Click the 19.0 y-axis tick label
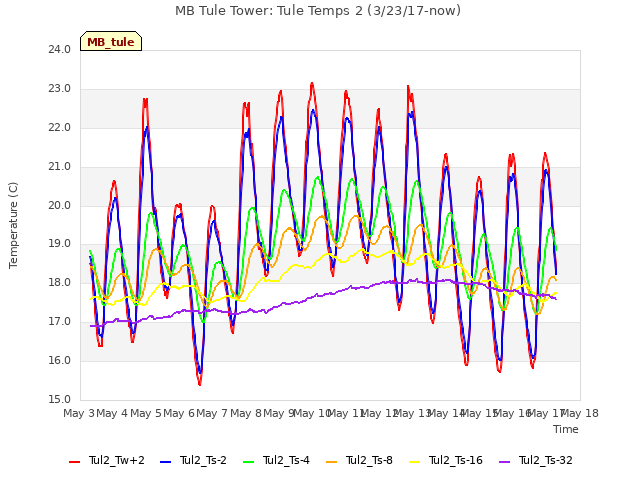Viewport: 640px width, 480px height. pyautogui.click(x=60, y=244)
